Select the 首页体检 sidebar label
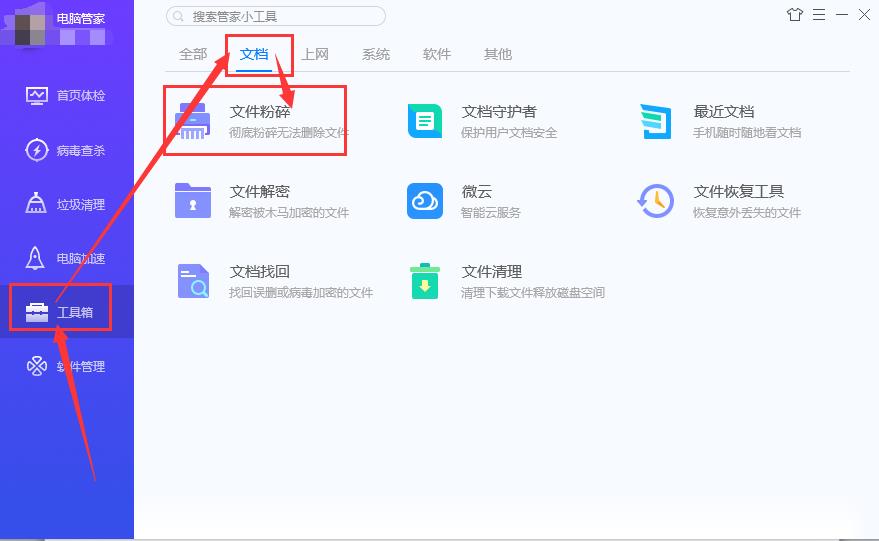The width and height of the screenshot is (879, 541). pos(81,96)
